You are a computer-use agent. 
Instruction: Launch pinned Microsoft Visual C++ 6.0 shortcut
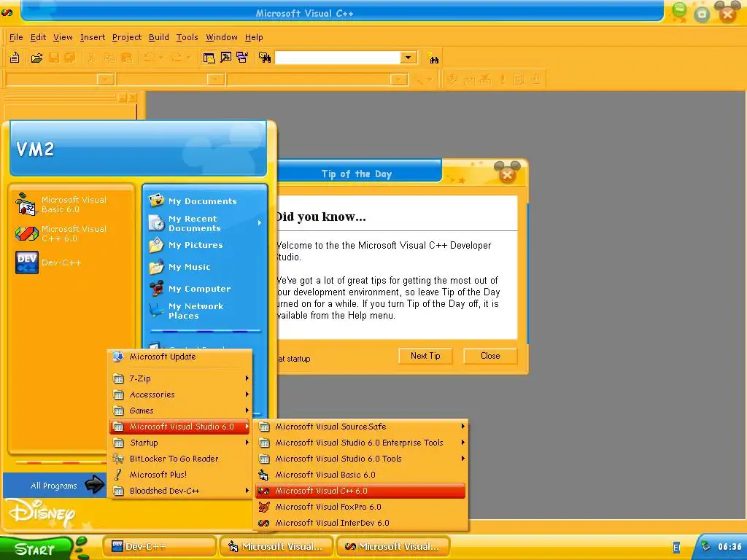[61, 233]
